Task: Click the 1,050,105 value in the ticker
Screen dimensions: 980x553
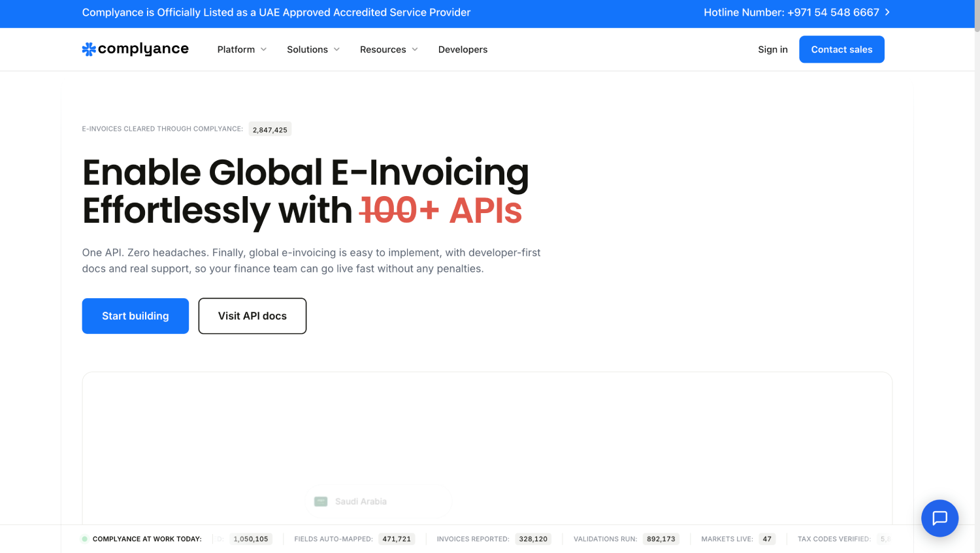Action: [251, 539]
